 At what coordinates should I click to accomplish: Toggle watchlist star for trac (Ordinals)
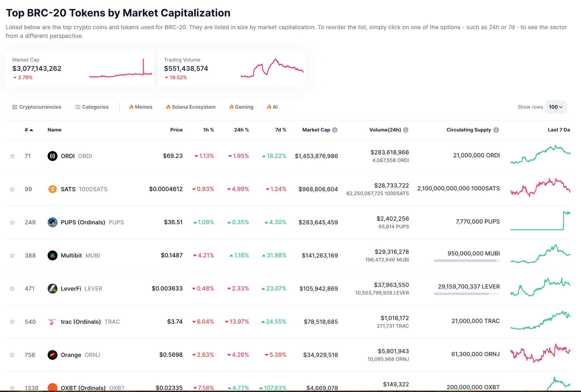click(x=12, y=322)
